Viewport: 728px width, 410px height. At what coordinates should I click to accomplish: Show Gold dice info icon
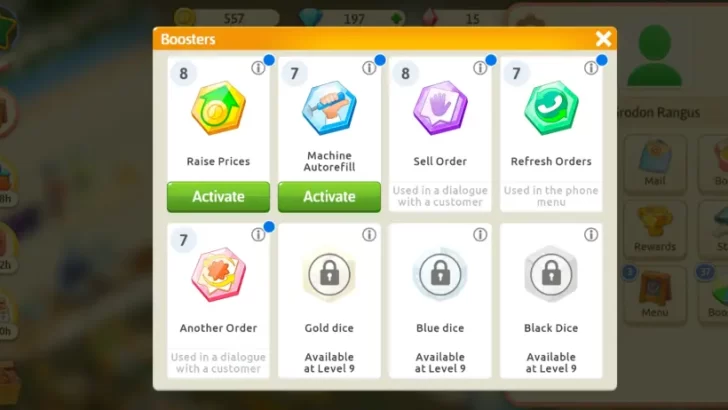369,235
